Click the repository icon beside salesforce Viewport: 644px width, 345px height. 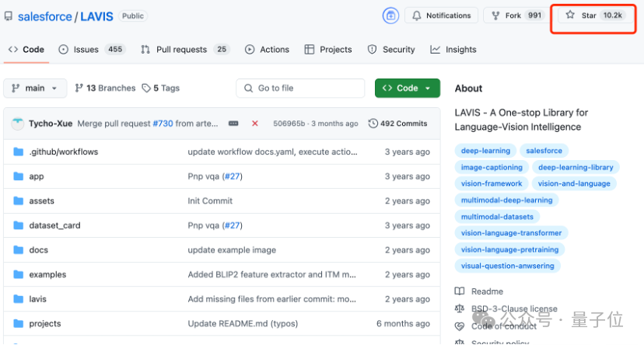point(9,16)
